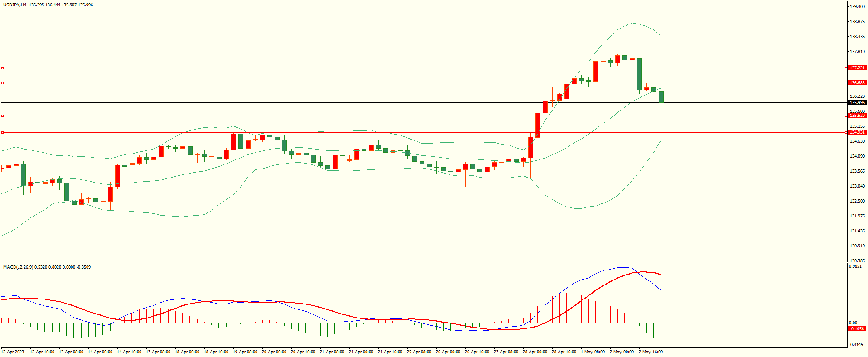Click the 138.335 price axis value
Screen dimensions: 868x357
(x=857, y=37)
